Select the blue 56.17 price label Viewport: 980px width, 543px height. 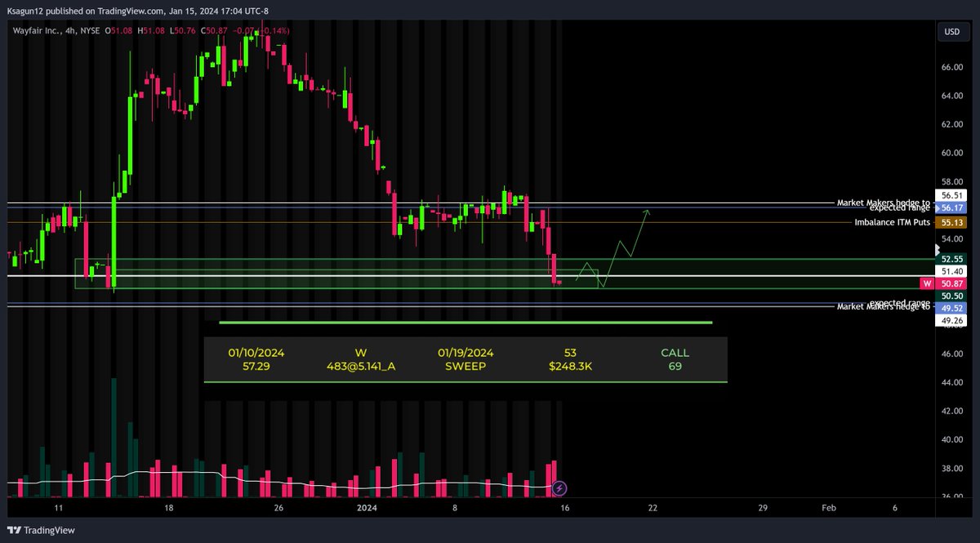[x=953, y=208]
